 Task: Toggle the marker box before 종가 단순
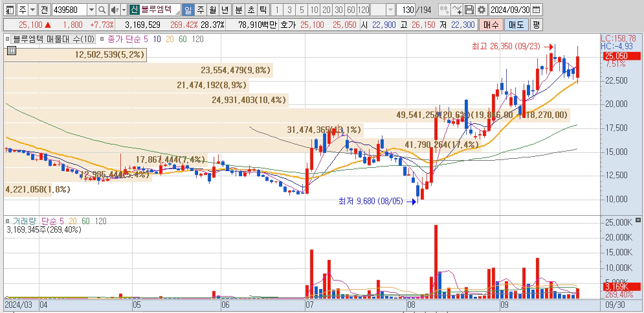click(x=101, y=39)
